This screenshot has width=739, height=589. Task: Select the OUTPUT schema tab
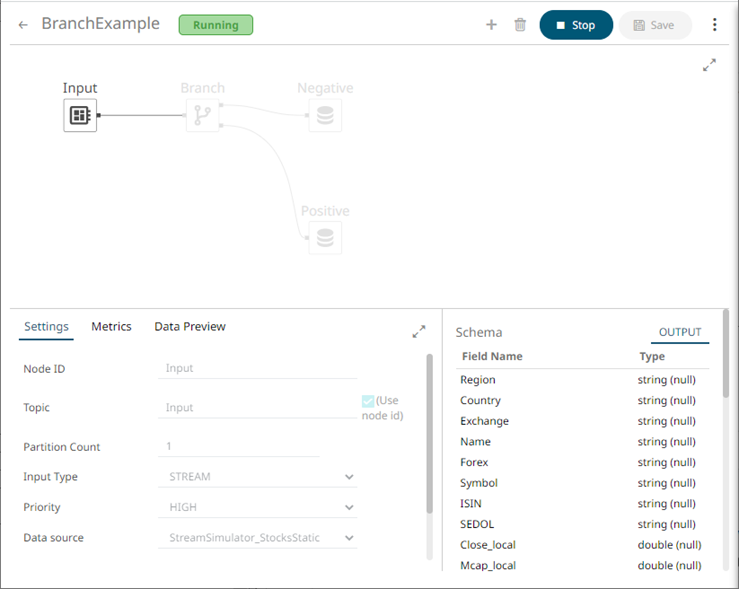click(x=680, y=333)
